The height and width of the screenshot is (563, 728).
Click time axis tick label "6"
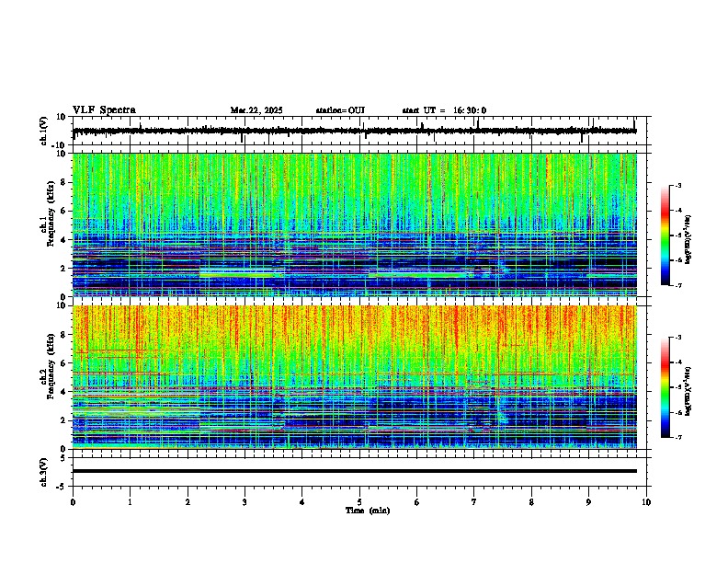[x=417, y=502]
